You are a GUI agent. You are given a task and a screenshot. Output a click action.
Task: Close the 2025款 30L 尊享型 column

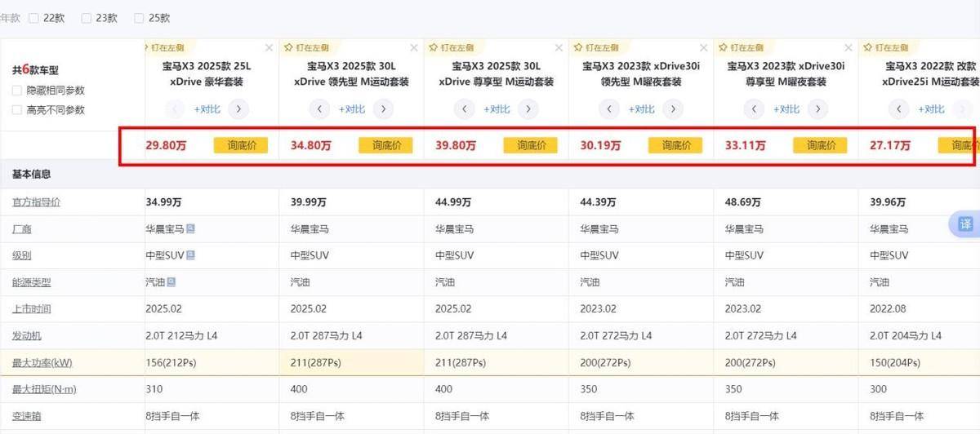(x=559, y=48)
